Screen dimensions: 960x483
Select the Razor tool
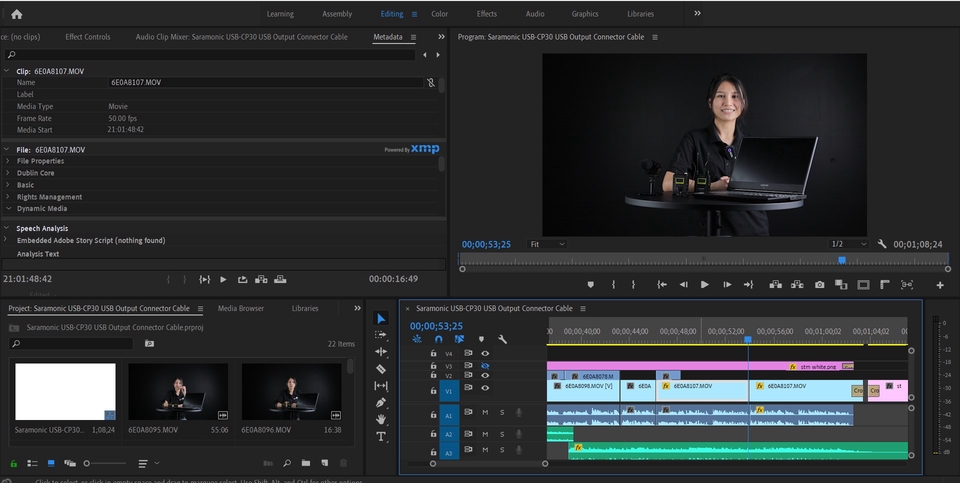(x=381, y=369)
